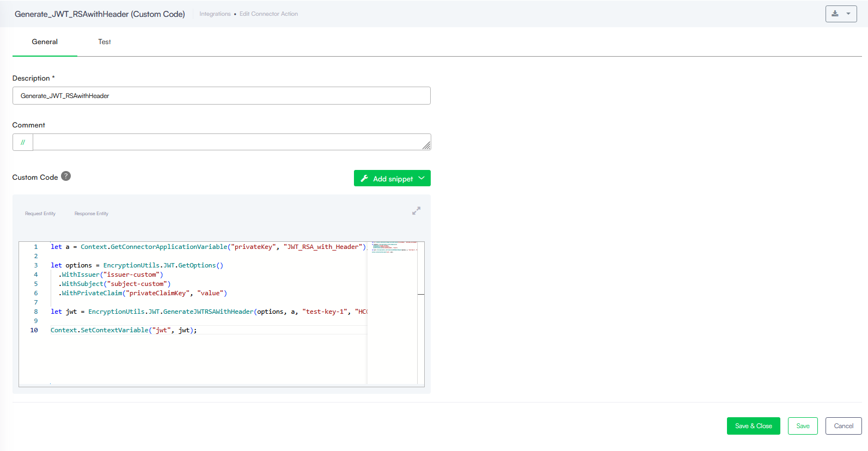Click the comment box resize handle
Image resolution: width=868 pixels, height=451 pixels.
click(426, 145)
